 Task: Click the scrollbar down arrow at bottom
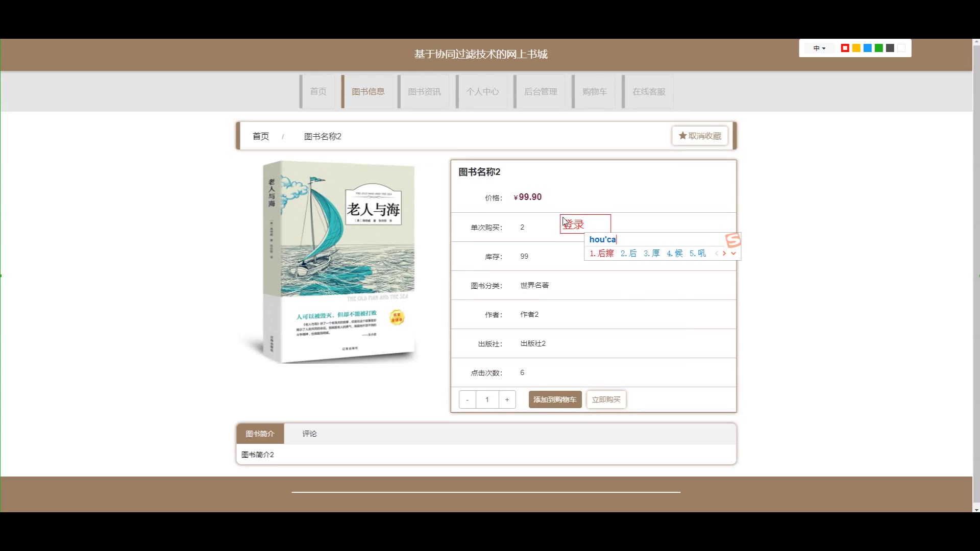976,509
